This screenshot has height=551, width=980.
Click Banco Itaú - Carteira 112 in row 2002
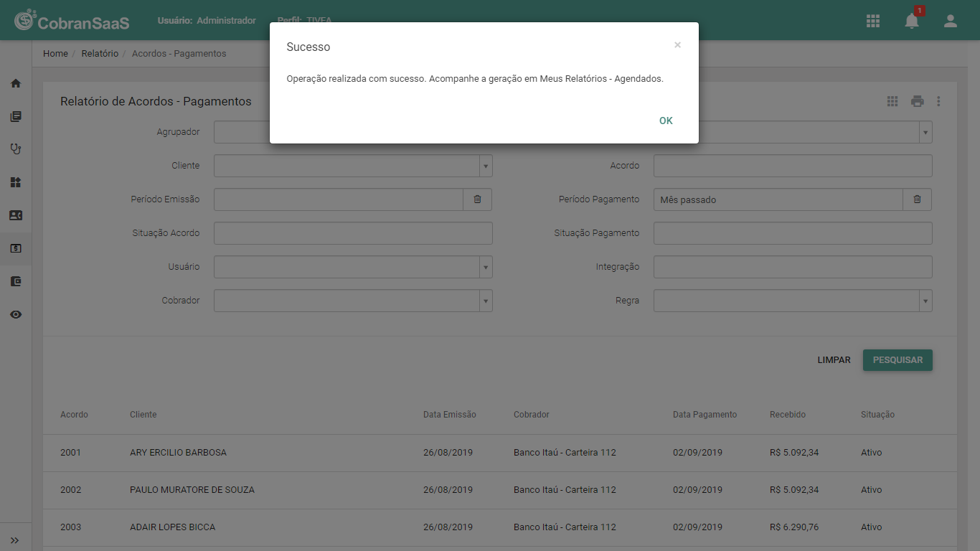coord(565,490)
